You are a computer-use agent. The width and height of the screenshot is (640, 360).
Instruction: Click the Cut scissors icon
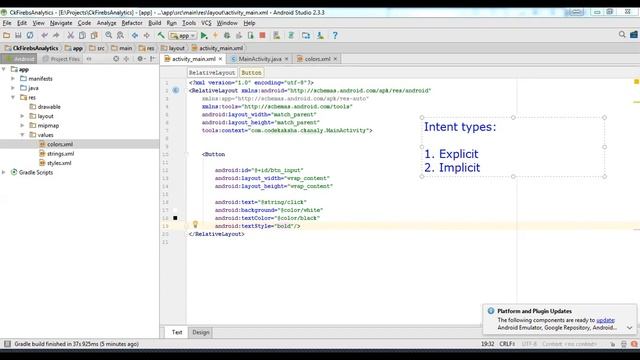tap(70, 36)
